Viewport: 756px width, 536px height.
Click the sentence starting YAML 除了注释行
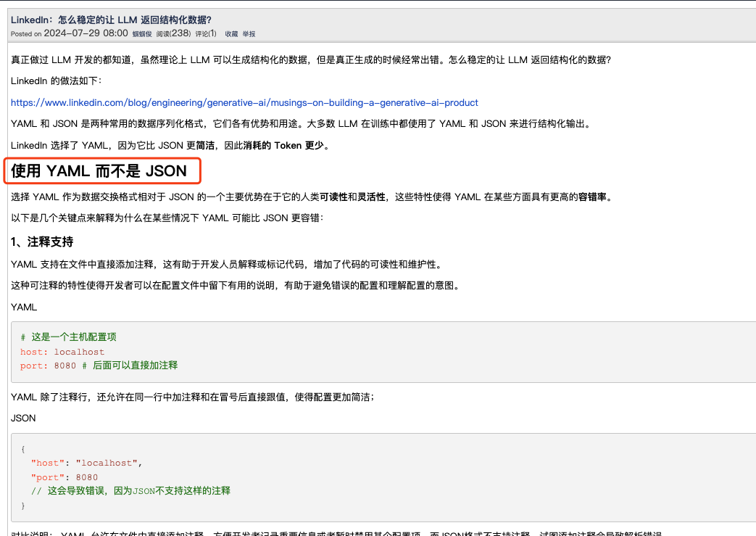point(193,397)
